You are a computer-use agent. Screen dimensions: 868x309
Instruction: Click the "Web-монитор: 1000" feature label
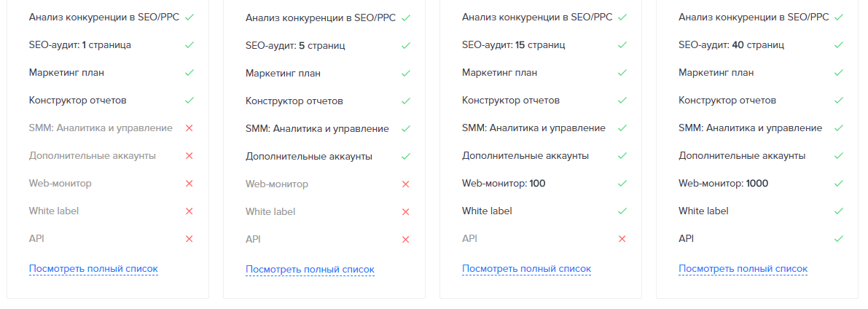[723, 184]
